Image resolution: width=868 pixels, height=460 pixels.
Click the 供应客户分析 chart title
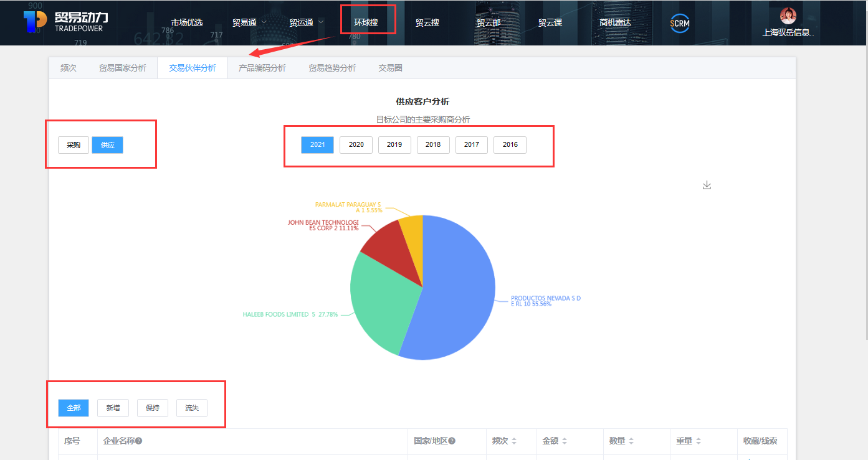[422, 101]
